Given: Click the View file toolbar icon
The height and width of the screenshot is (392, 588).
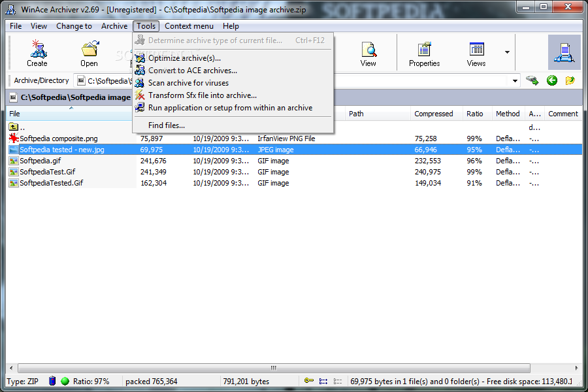Looking at the screenshot, I should (x=369, y=50).
